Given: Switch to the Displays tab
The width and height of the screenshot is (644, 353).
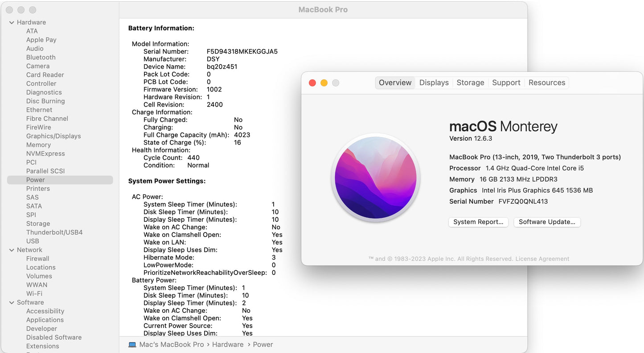Looking at the screenshot, I should (x=434, y=83).
